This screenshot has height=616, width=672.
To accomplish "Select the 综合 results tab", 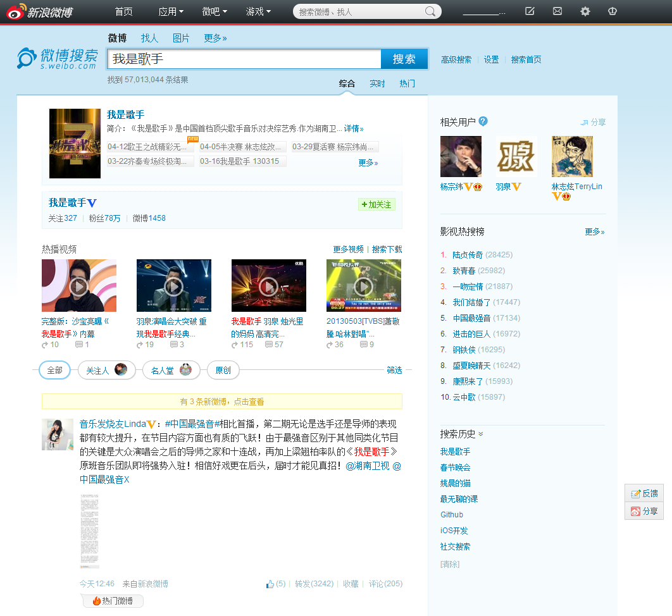I will pos(347,83).
